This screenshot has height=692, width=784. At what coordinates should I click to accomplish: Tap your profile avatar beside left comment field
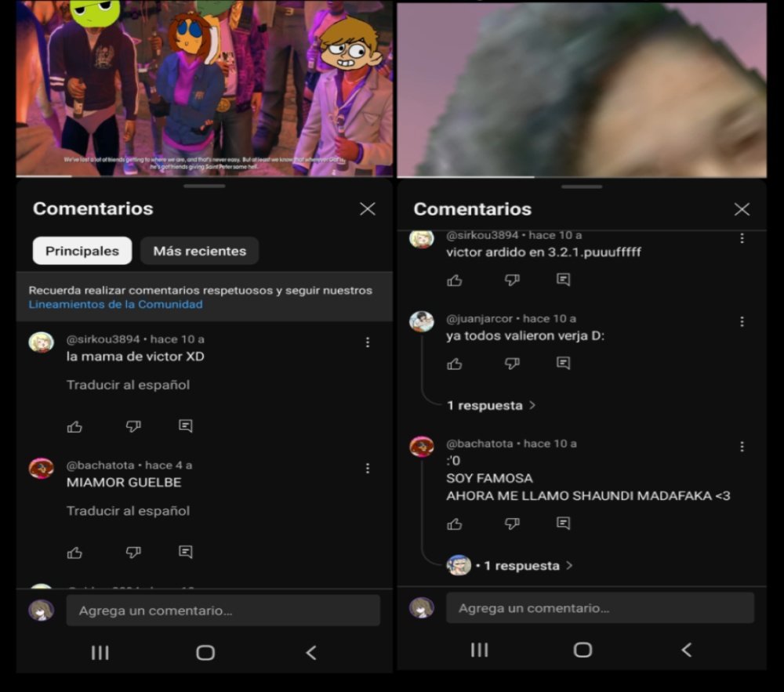pos(41,610)
